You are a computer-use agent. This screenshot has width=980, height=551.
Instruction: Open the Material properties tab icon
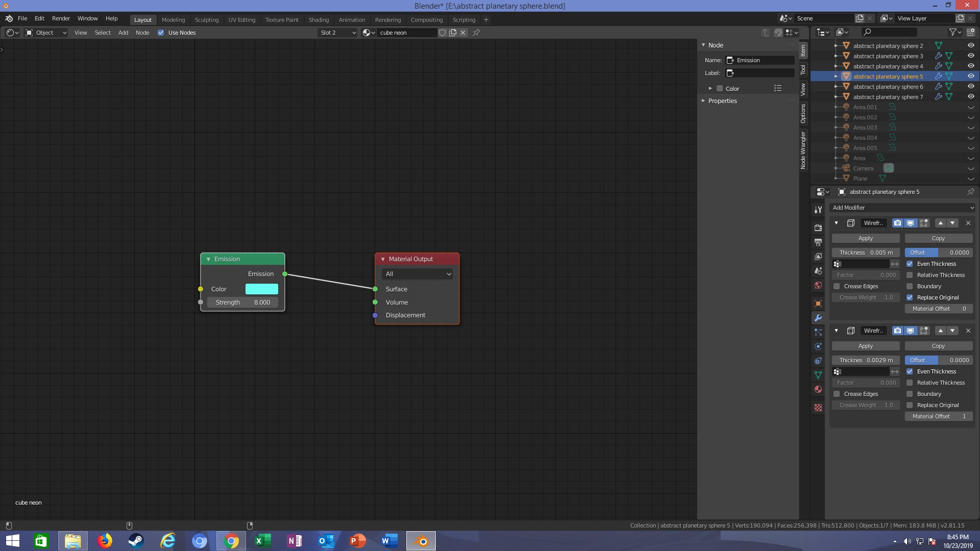pos(818,389)
